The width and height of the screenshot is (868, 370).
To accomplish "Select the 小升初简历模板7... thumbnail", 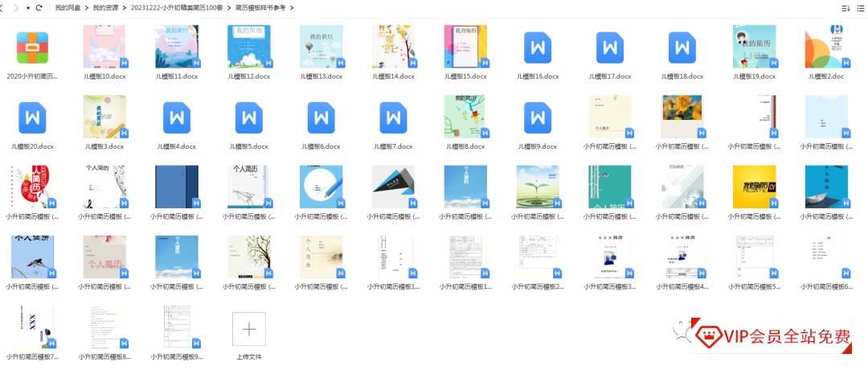I will pos(32,328).
